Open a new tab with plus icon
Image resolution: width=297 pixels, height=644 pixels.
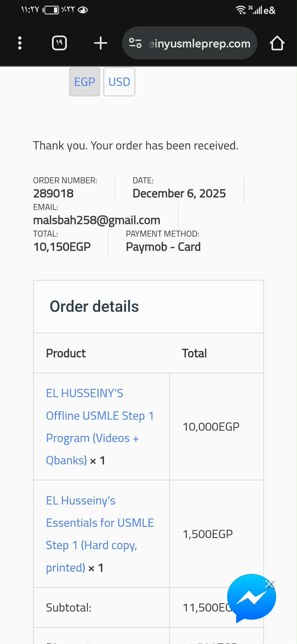point(100,43)
